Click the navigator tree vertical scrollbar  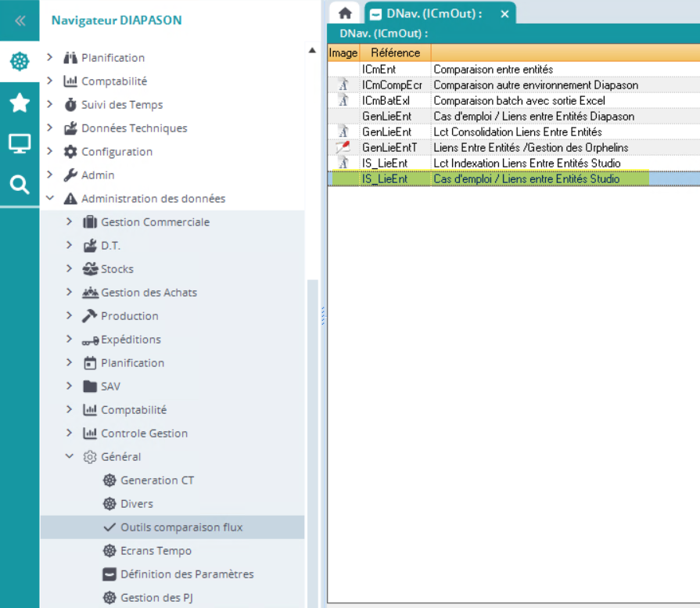[312, 438]
